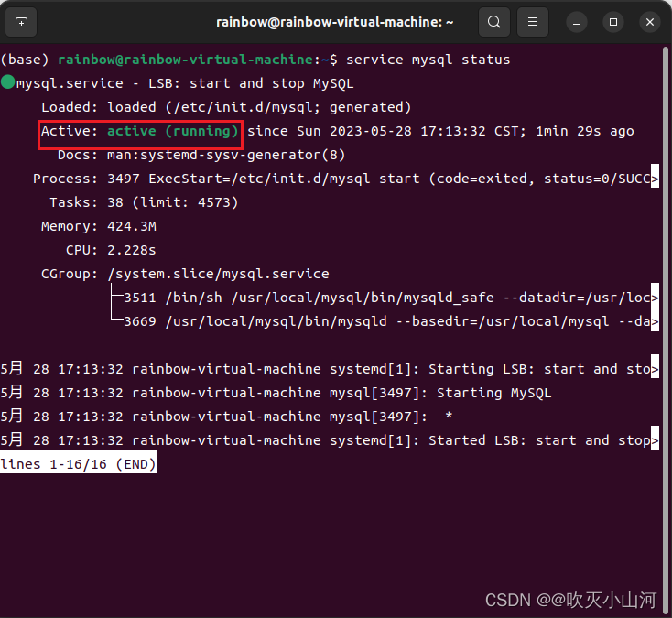The image size is (672, 618).
Task: Click the truncation marker on the 3511 line
Action: point(655,295)
